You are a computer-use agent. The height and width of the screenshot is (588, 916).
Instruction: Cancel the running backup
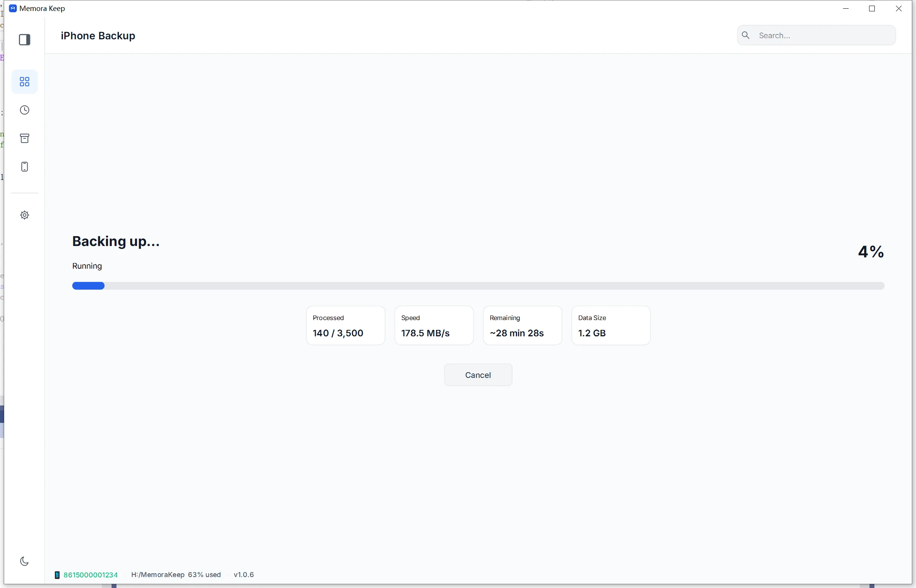(478, 375)
